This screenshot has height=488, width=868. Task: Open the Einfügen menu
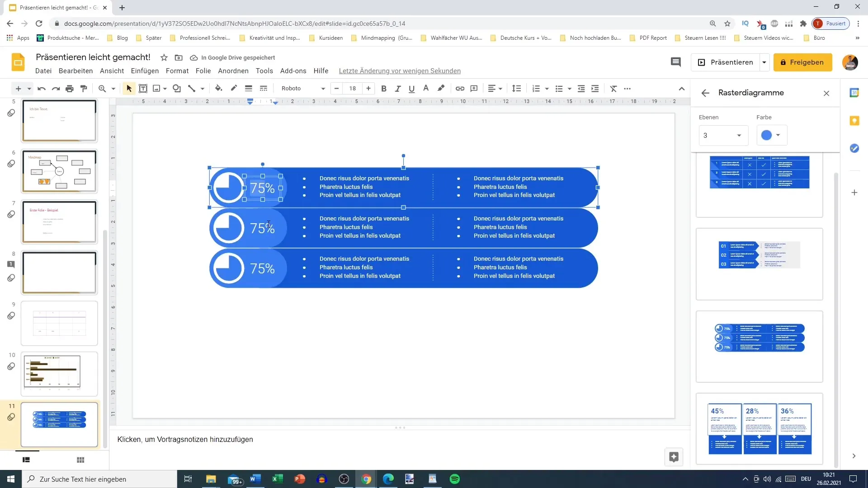pos(145,71)
